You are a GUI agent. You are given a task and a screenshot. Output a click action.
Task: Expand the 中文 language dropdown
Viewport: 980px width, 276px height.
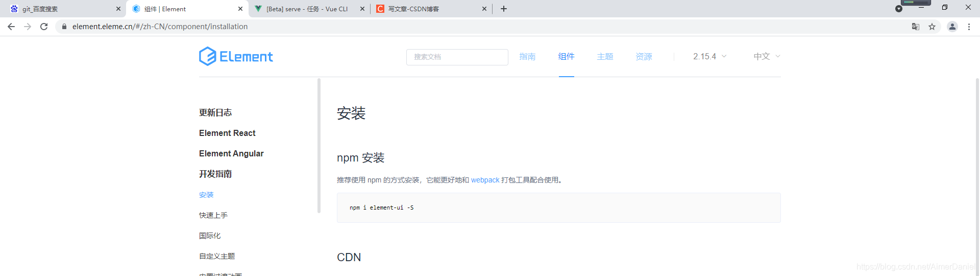767,57
